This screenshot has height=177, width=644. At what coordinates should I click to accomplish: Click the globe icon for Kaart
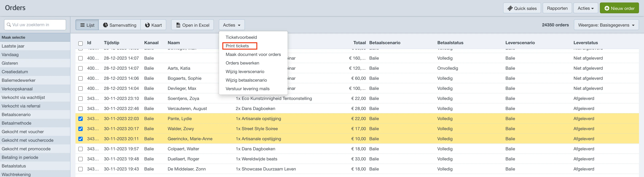click(147, 25)
